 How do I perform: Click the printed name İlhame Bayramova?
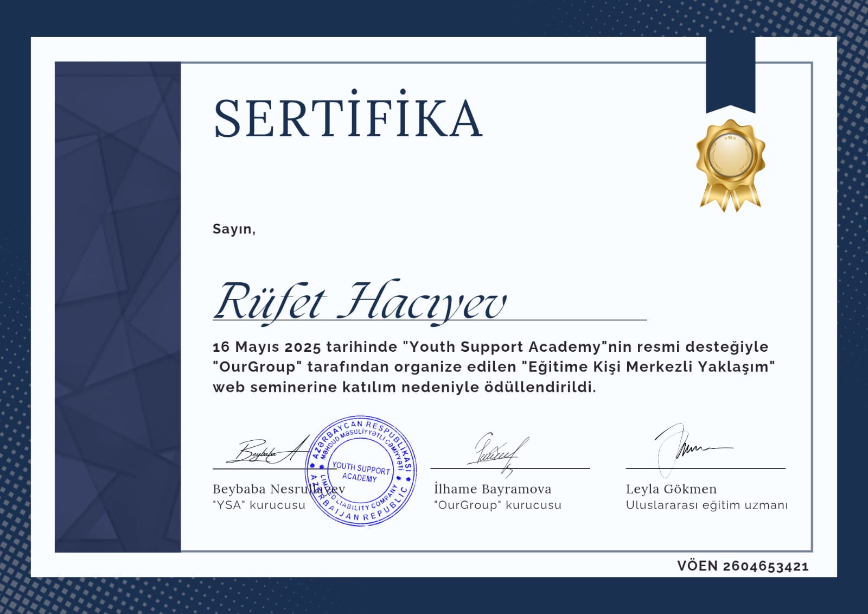(493, 489)
